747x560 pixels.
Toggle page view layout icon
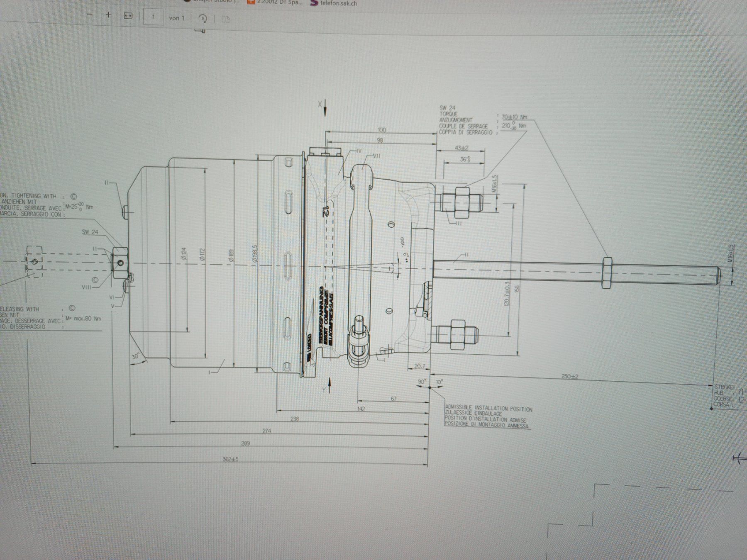[226, 19]
